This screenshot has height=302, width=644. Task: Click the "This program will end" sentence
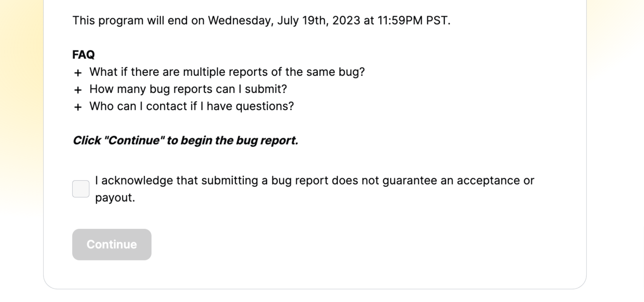click(x=261, y=20)
